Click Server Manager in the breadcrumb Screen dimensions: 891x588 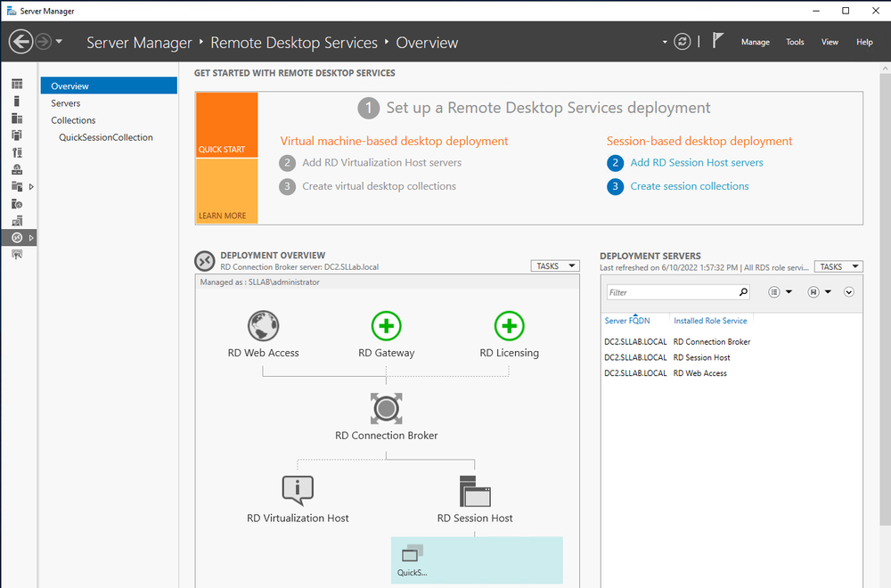click(139, 43)
